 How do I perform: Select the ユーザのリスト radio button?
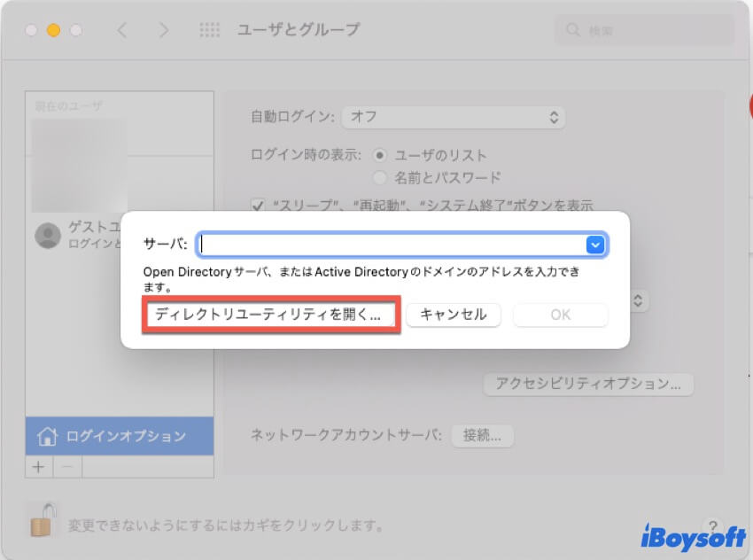pos(377,154)
